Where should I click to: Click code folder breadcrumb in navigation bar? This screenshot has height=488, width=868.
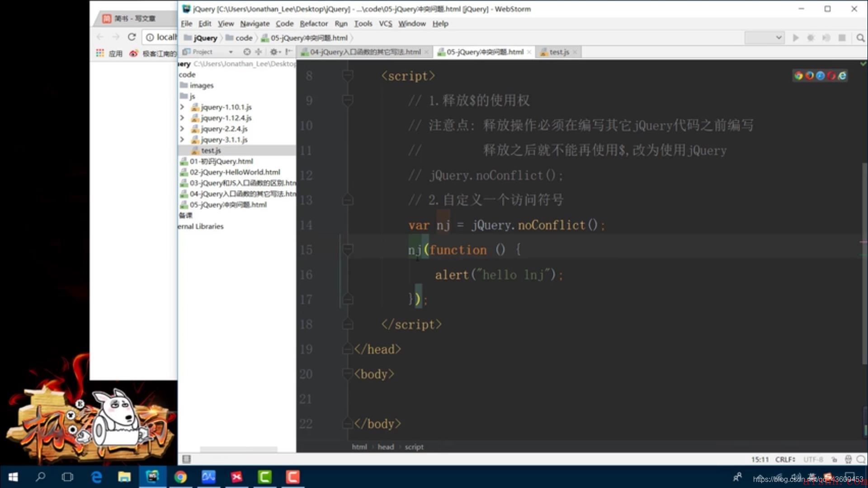click(239, 38)
